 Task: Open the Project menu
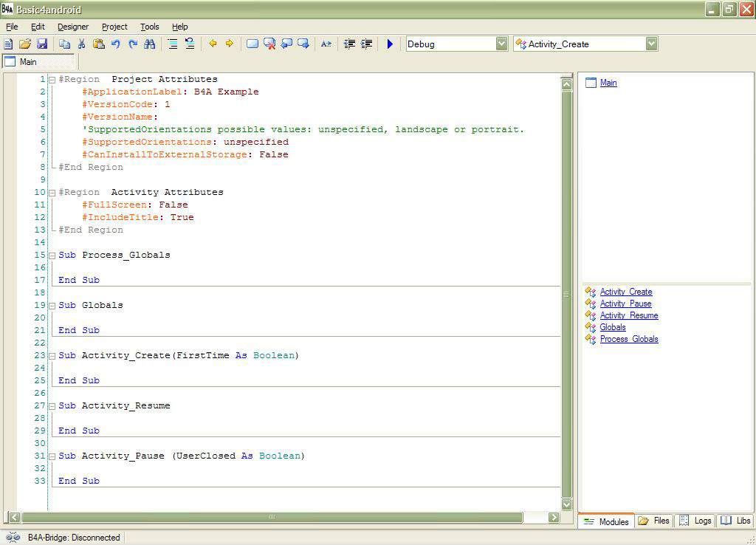click(x=114, y=27)
